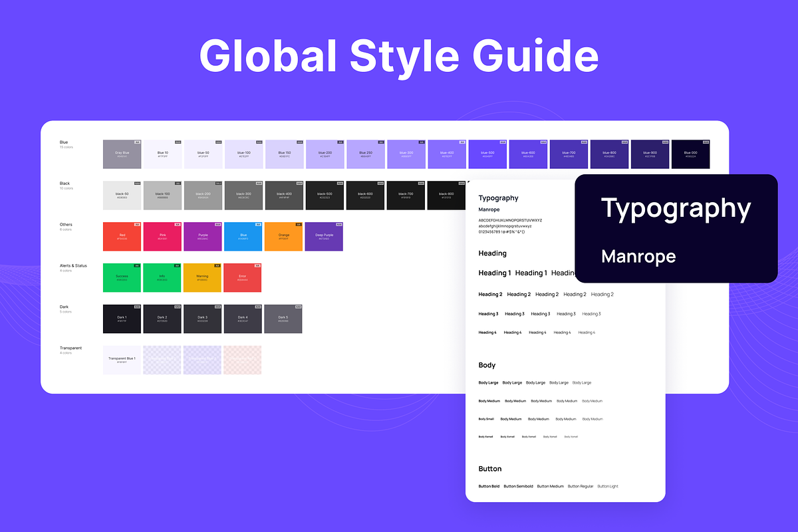Select the yellow Warning status swatch
The image size is (798, 532).
point(203,278)
